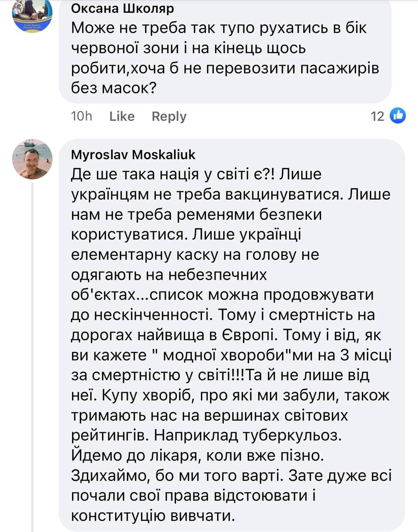This screenshot has height=532, width=418.
Task: Open Myroslav Moskaliuk's profile picture
Action: pyautogui.click(x=32, y=159)
